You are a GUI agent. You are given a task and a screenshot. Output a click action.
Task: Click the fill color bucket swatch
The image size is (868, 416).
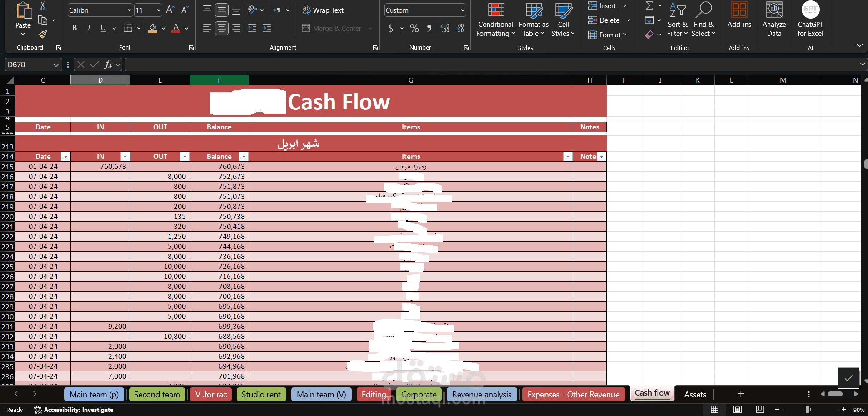153,28
